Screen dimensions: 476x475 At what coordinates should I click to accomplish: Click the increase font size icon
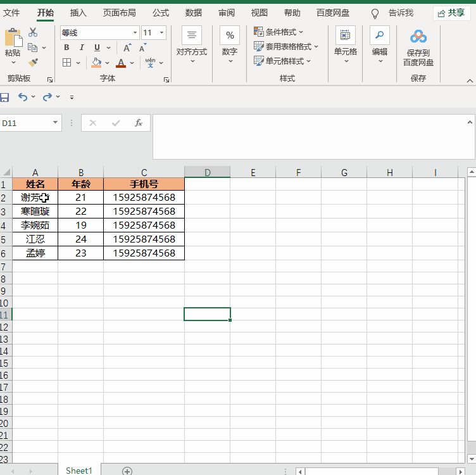(127, 47)
